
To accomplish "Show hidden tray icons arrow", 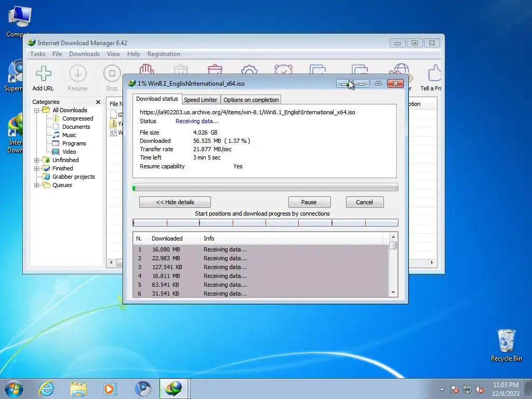I will pos(442,390).
